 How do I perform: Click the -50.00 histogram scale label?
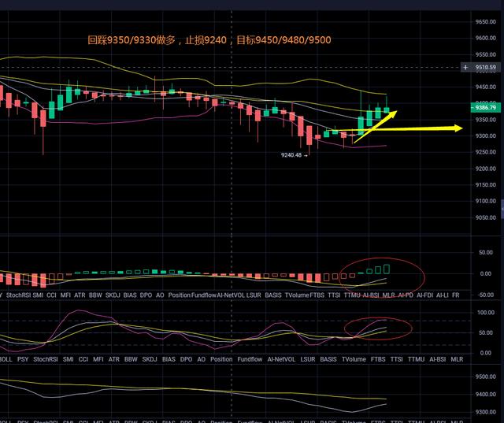point(485,295)
